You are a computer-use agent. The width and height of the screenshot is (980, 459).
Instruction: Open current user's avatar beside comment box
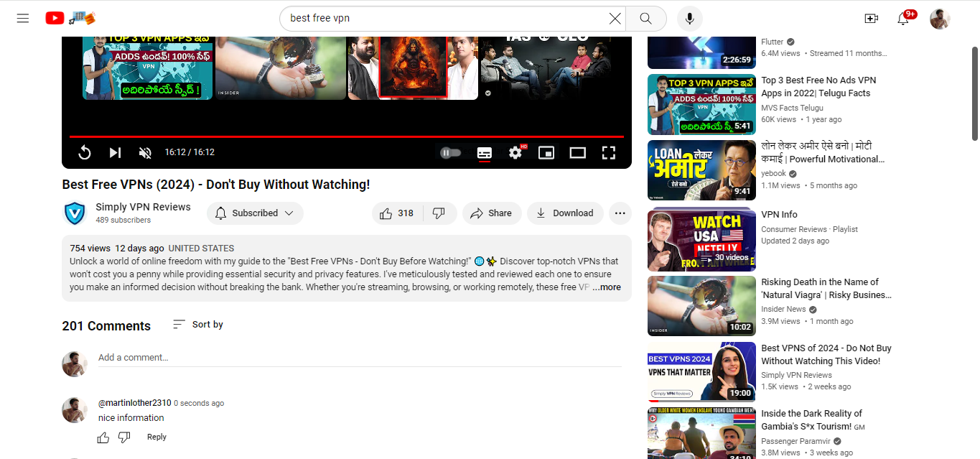pyautogui.click(x=75, y=364)
